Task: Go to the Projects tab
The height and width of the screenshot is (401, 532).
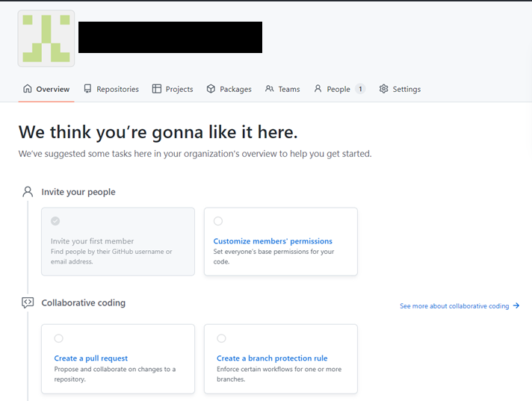Action: coord(173,89)
